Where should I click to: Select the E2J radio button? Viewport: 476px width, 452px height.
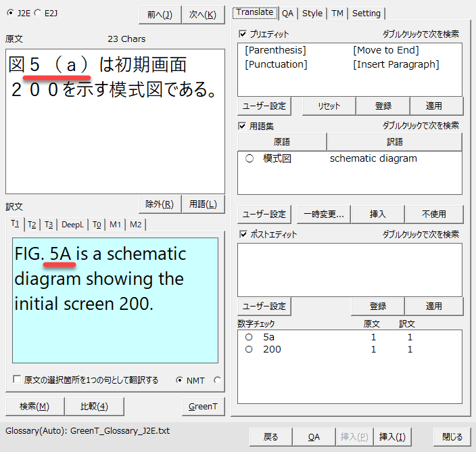pos(37,13)
